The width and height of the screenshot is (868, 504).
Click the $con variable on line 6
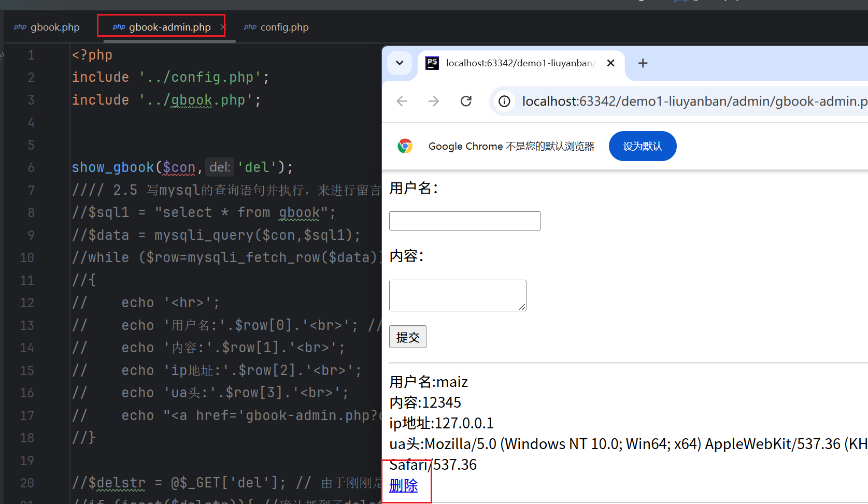pos(179,167)
